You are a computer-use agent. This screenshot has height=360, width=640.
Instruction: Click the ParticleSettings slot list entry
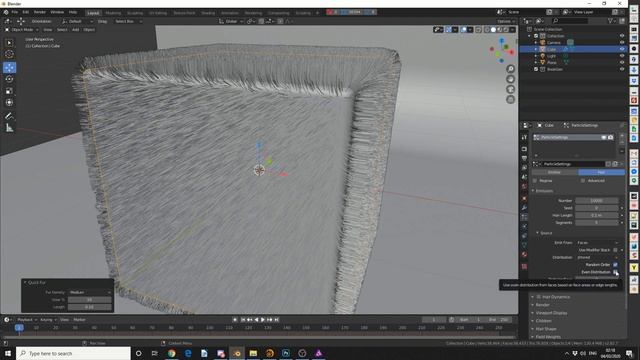573,138
